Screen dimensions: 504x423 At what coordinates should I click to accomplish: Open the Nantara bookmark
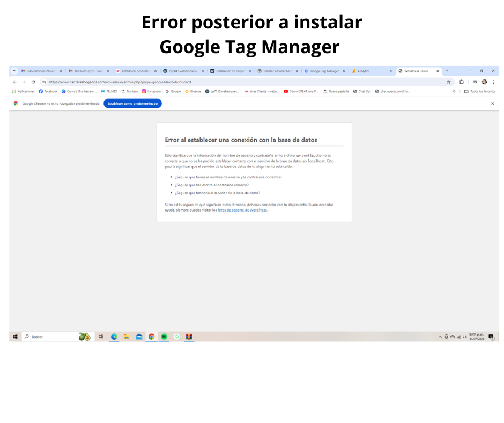click(130, 91)
